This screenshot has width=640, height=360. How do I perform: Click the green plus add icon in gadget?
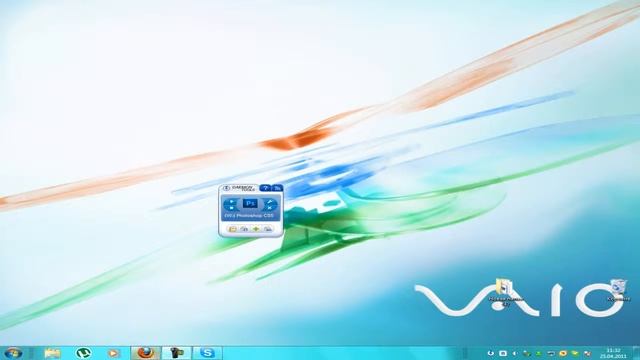click(x=256, y=229)
